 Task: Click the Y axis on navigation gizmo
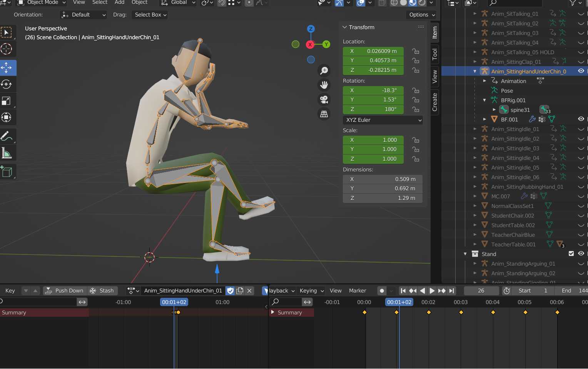click(x=326, y=44)
